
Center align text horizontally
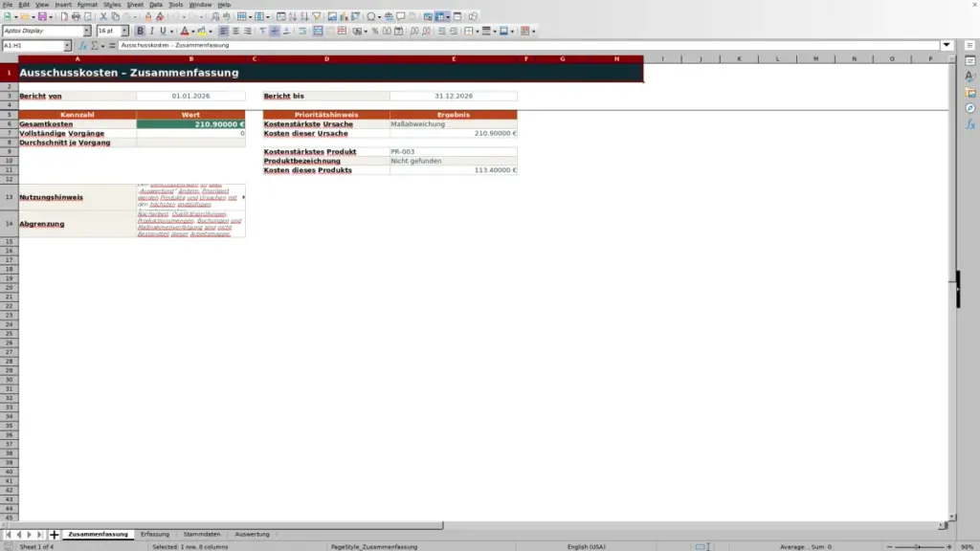click(235, 32)
